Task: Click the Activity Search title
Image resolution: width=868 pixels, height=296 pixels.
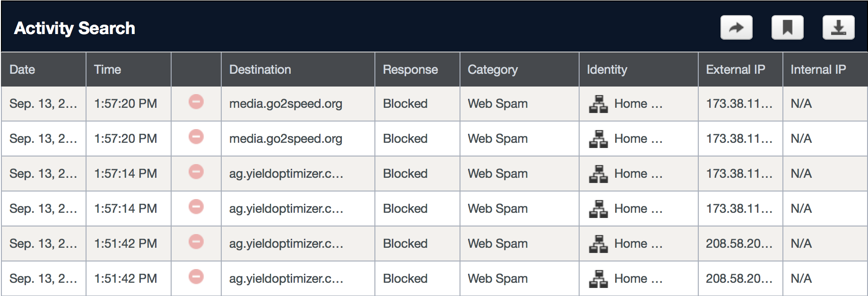Action: 75,28
